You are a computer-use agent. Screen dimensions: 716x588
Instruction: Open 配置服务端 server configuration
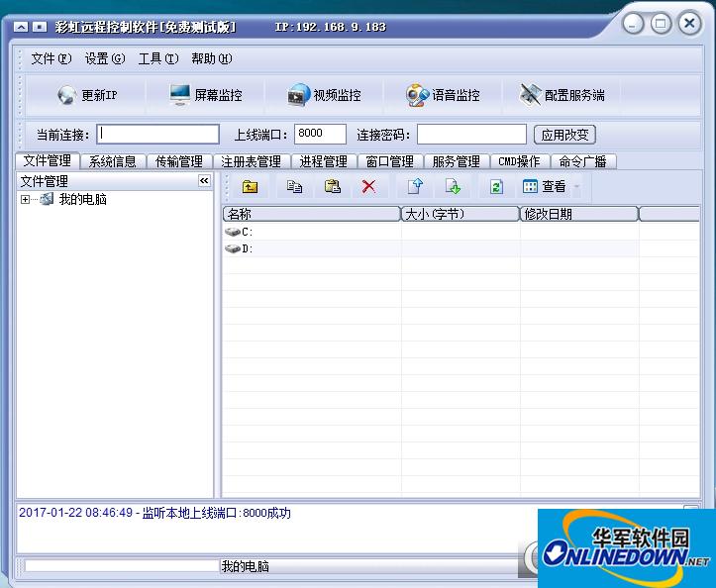point(563,95)
